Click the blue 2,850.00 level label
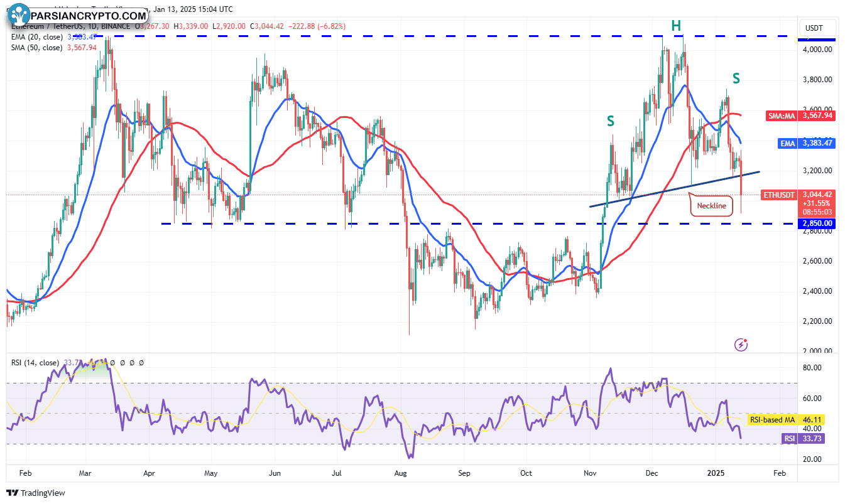Viewport: 845px width, 504px height. pyautogui.click(x=817, y=223)
